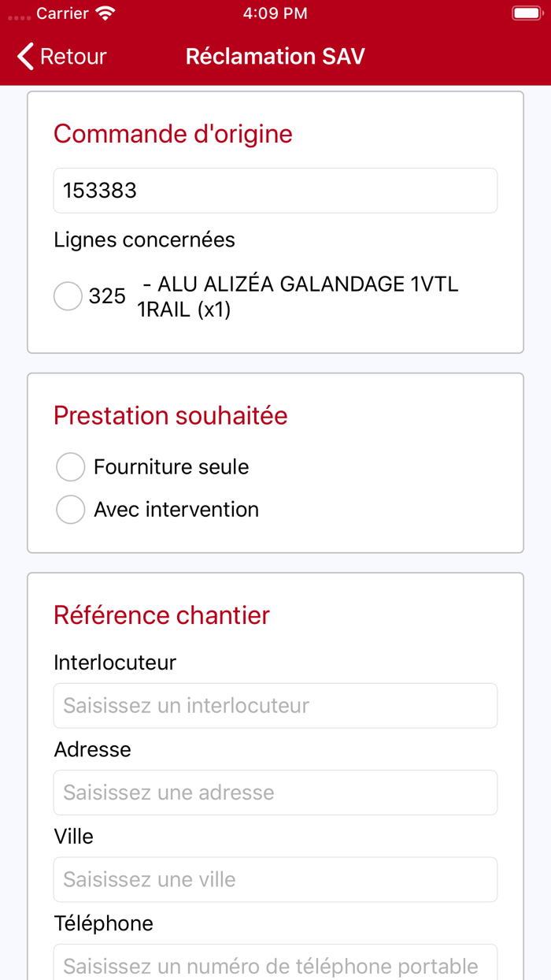The width and height of the screenshot is (551, 980).
Task: Tap the Wi-Fi status icon
Action: coord(105,13)
